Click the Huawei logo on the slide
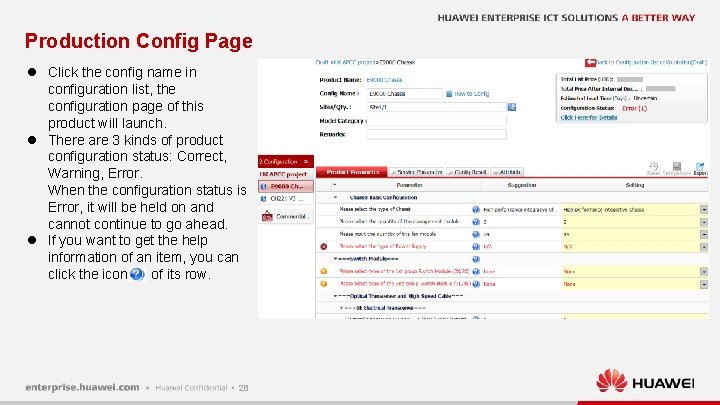 click(645, 381)
